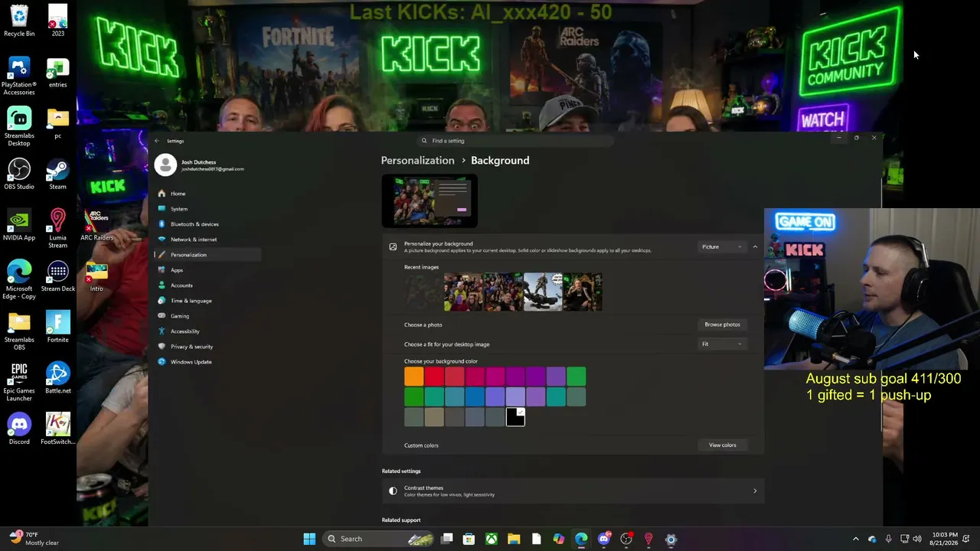This screenshot has height=551, width=980.
Task: Launch Steam from the desktop
Action: point(58,174)
